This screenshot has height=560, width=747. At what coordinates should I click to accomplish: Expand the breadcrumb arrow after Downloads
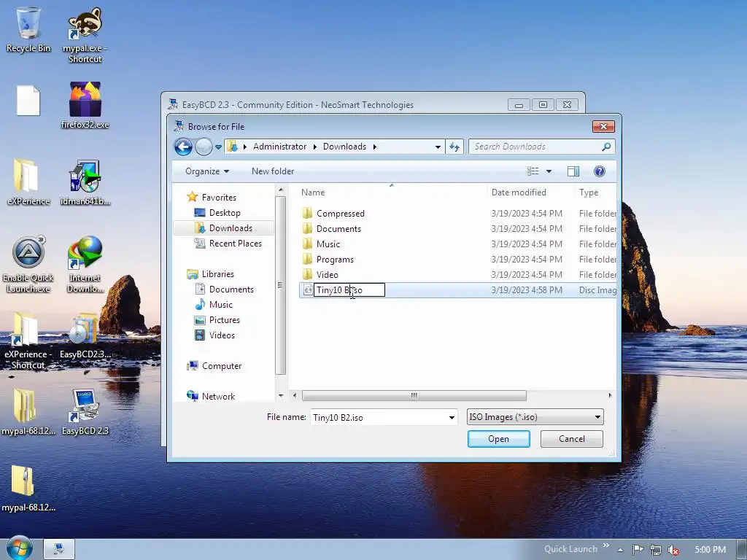pos(374,147)
